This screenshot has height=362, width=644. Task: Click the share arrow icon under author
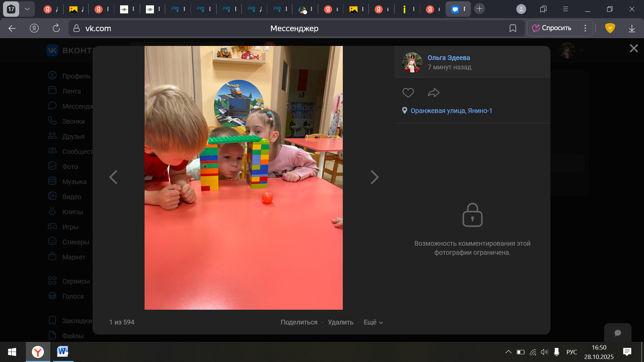[433, 93]
